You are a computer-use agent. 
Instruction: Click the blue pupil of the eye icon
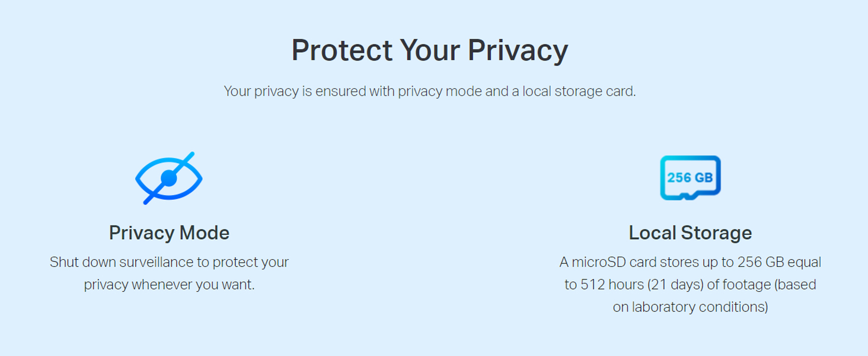point(169,177)
